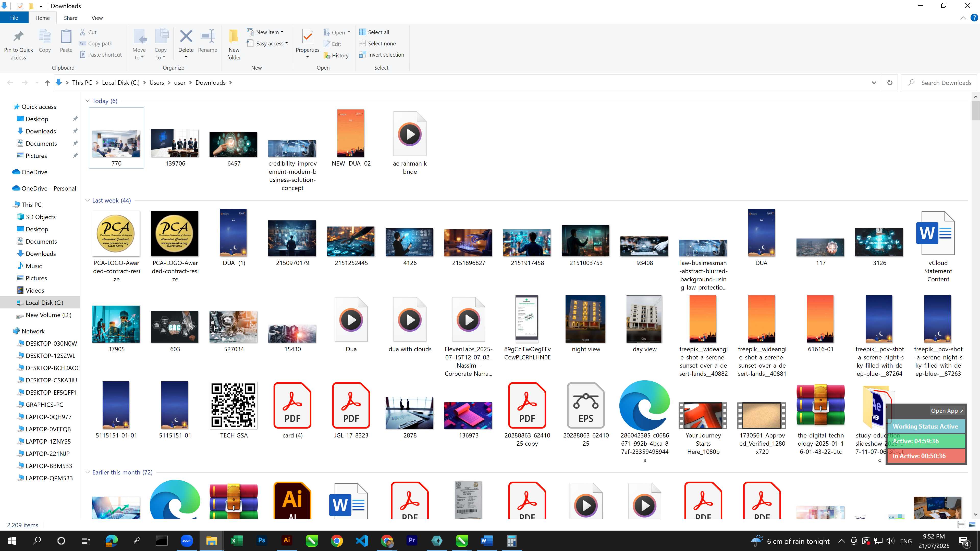Open Windows Start menu
The height and width of the screenshot is (551, 980).
tap(12, 540)
